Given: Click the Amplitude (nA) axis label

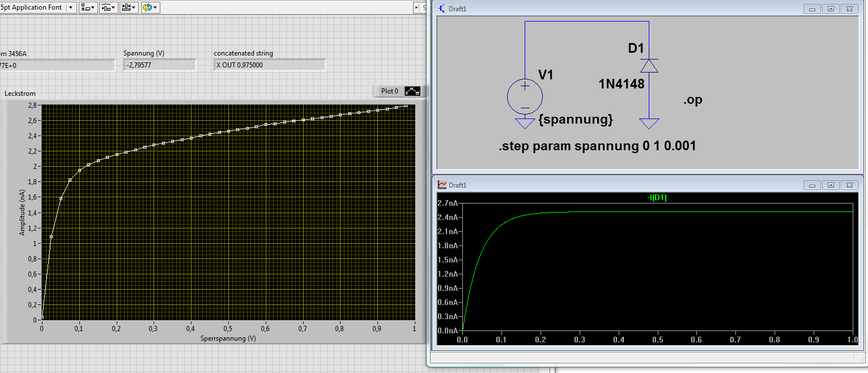Looking at the screenshot, I should [x=23, y=213].
